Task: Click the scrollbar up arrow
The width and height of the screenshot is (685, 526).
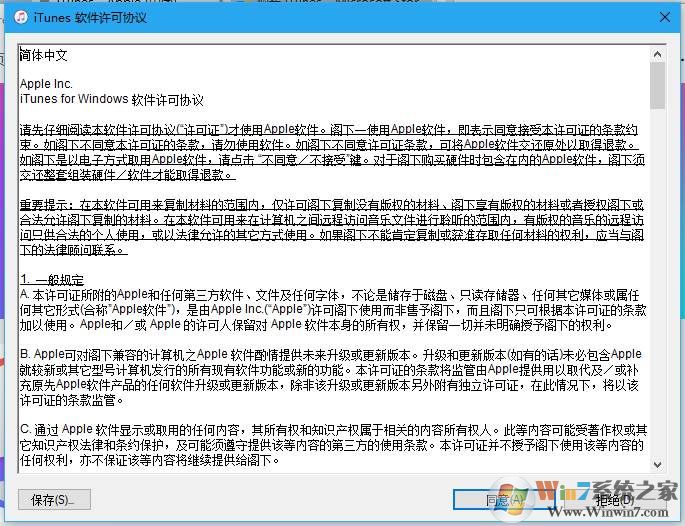Action: 657,54
